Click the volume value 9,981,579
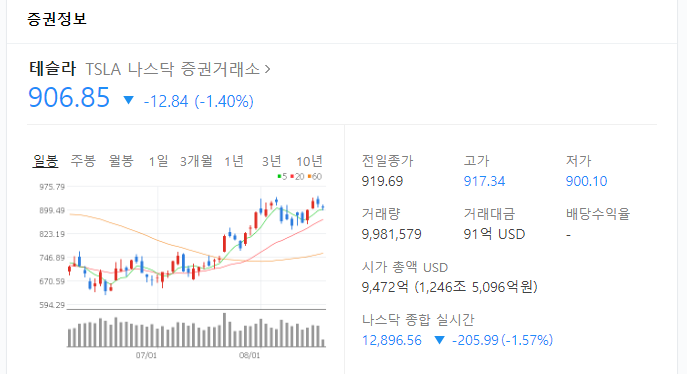This screenshot has width=687, height=374. tap(391, 234)
